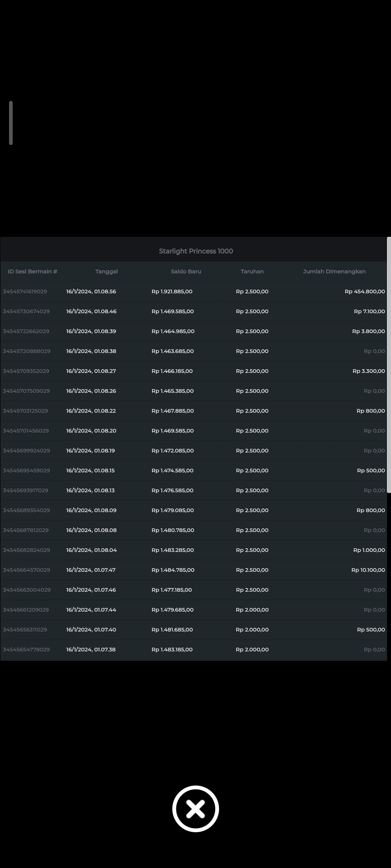Click the Rp 7.100,00 win amount
The image size is (391, 868).
pyautogui.click(x=369, y=311)
